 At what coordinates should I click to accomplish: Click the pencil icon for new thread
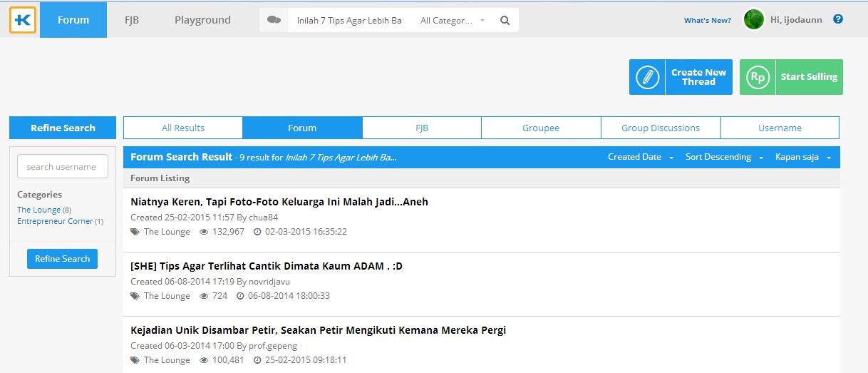point(647,77)
